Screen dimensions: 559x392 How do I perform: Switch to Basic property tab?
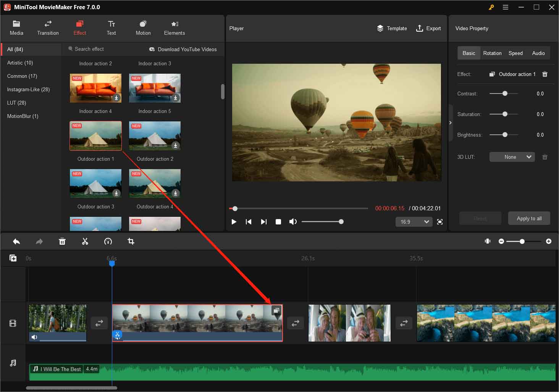[469, 53]
